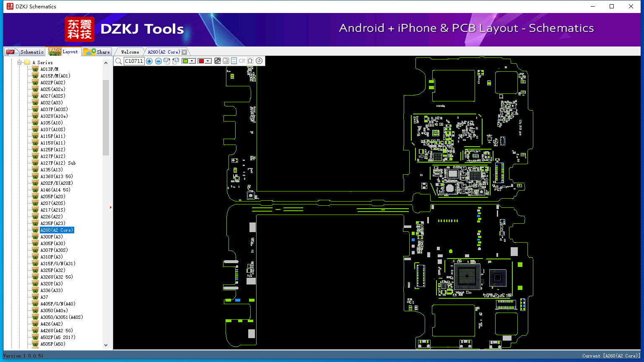Click the DZKJ Tools logo banner

[125, 29]
